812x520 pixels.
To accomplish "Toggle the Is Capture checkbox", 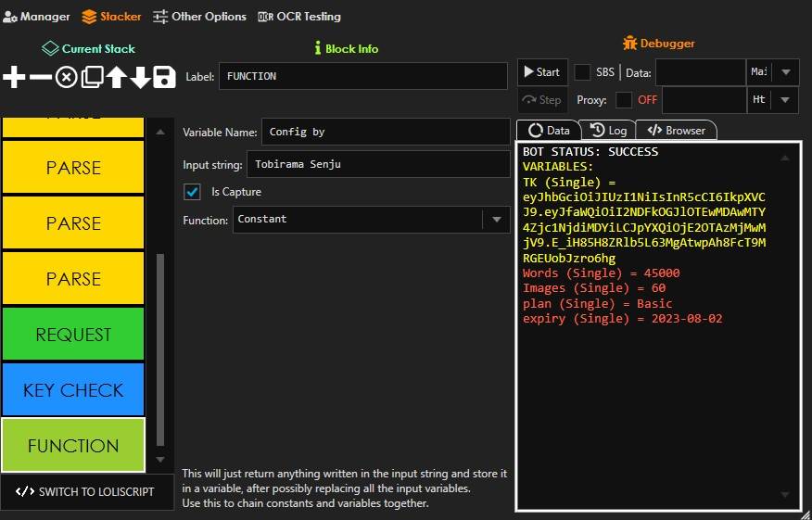I will click(193, 192).
